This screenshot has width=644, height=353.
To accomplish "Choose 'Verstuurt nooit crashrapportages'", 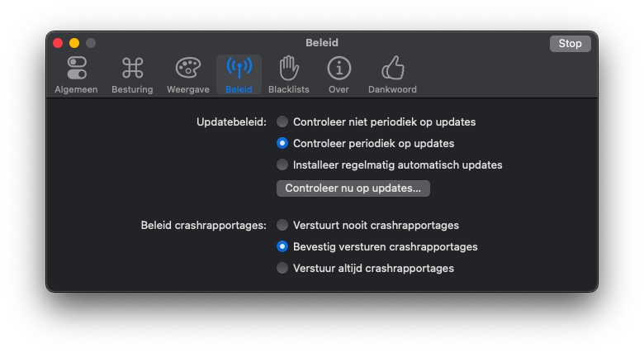I will pyautogui.click(x=282, y=225).
